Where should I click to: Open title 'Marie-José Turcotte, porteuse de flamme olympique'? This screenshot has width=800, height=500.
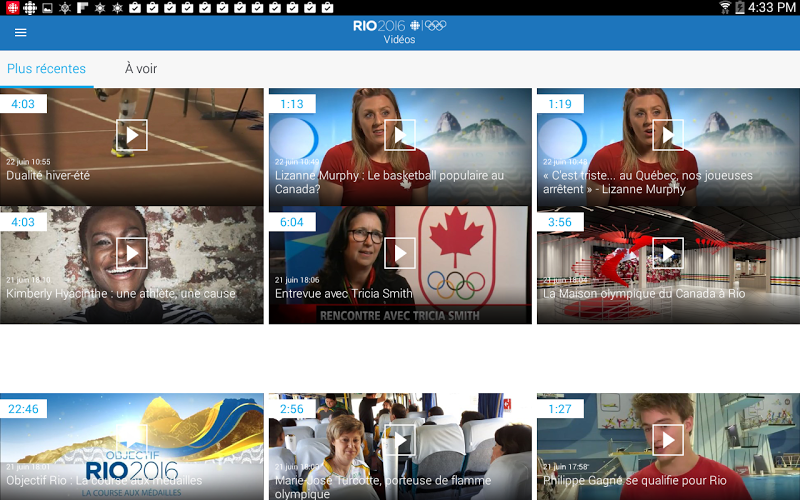(x=383, y=487)
